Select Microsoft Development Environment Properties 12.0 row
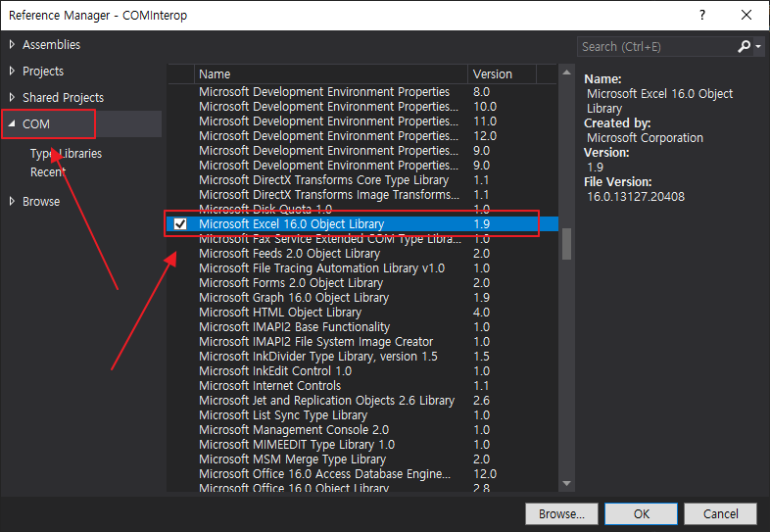The width and height of the screenshot is (770, 532). tap(361, 136)
